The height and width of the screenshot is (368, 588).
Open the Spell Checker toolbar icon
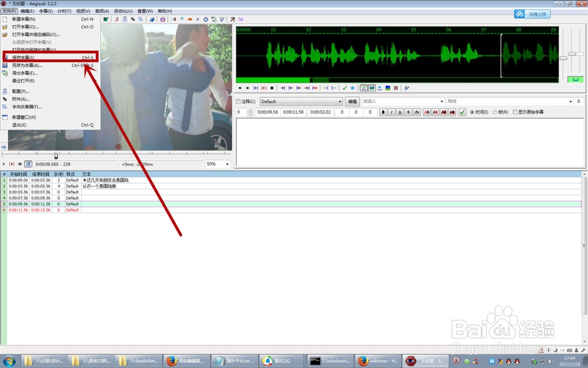point(222,19)
